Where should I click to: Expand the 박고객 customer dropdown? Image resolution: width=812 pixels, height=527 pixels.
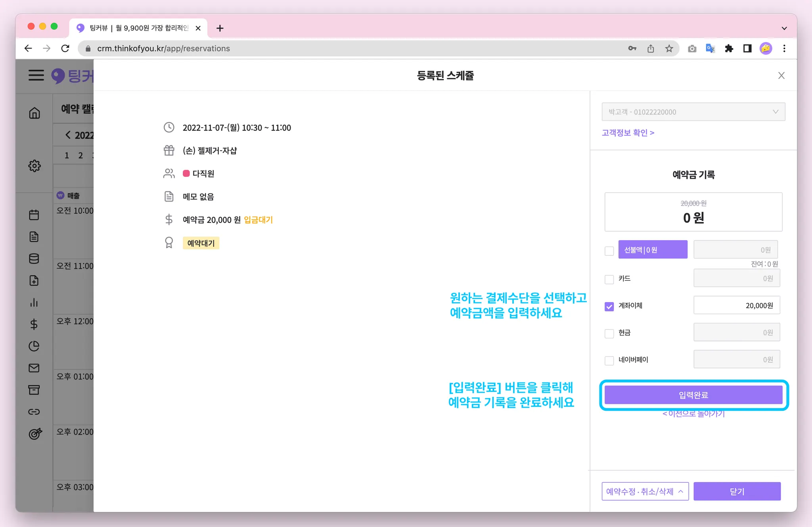coord(693,112)
